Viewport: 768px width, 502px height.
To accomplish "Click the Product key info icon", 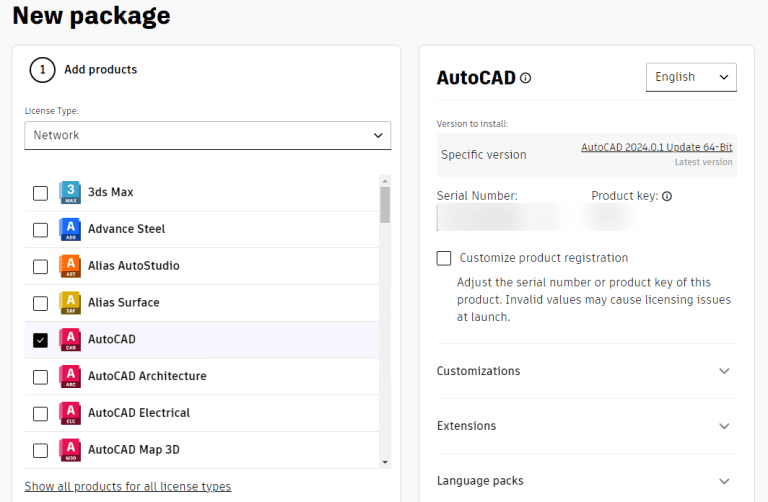I will tap(667, 196).
